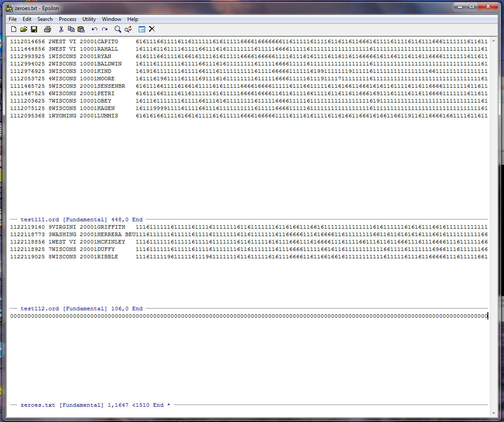Save the file using floppy disk icon
This screenshot has height=422, width=504.
[x=34, y=29]
